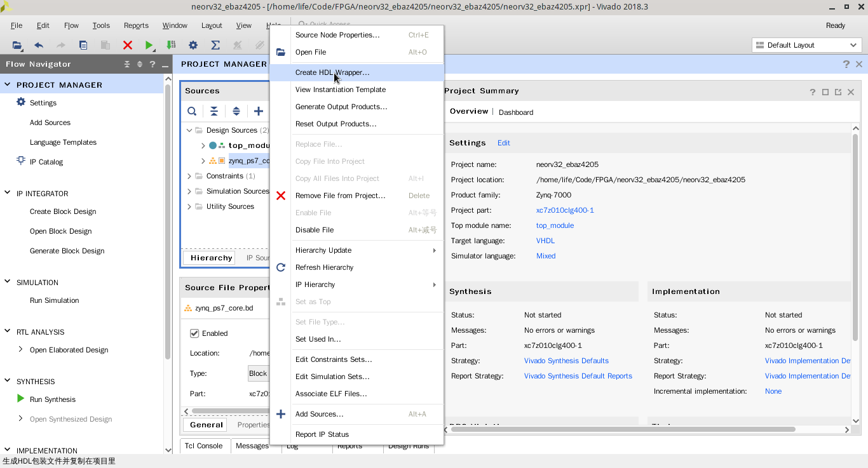The height and width of the screenshot is (468, 868).
Task: Collapse all in Flow Navigator header
Action: point(127,64)
